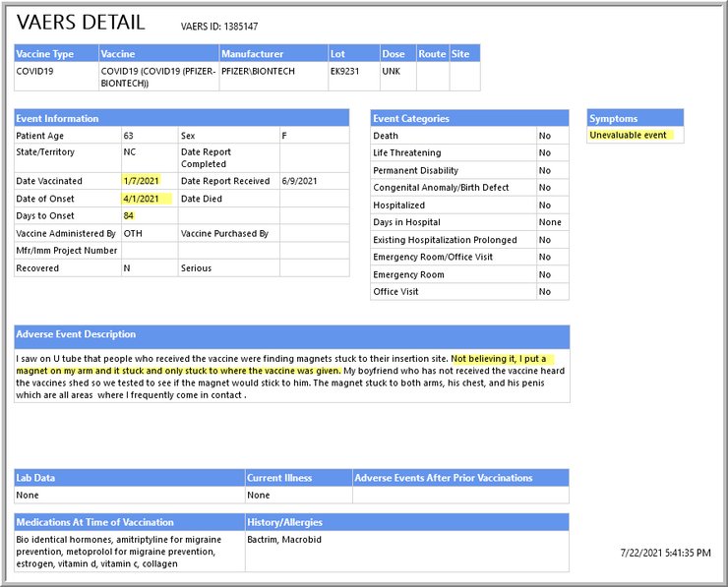Viewport: 728px width, 587px height.
Task: Click the Congenital Anomaly/Birth Defect label
Action: [441, 188]
